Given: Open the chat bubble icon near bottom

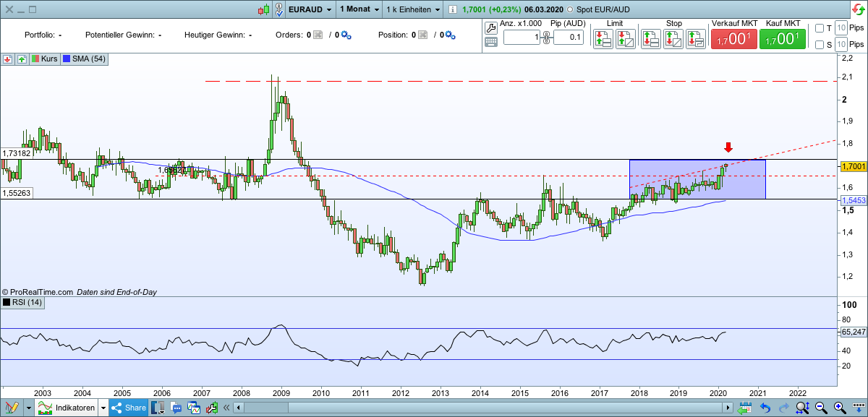Looking at the screenshot, I should click(x=176, y=407).
